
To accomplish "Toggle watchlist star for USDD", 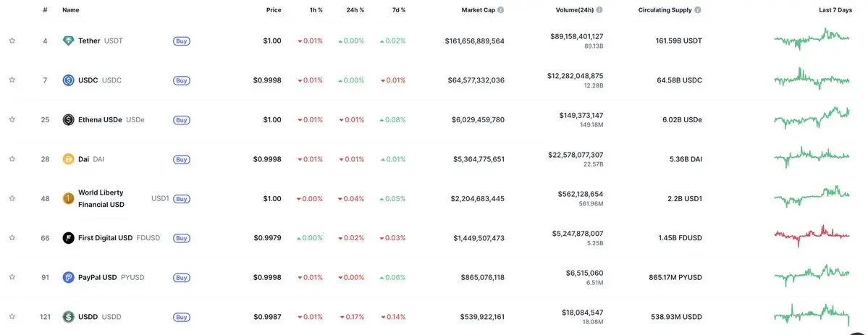I will 12,317.
